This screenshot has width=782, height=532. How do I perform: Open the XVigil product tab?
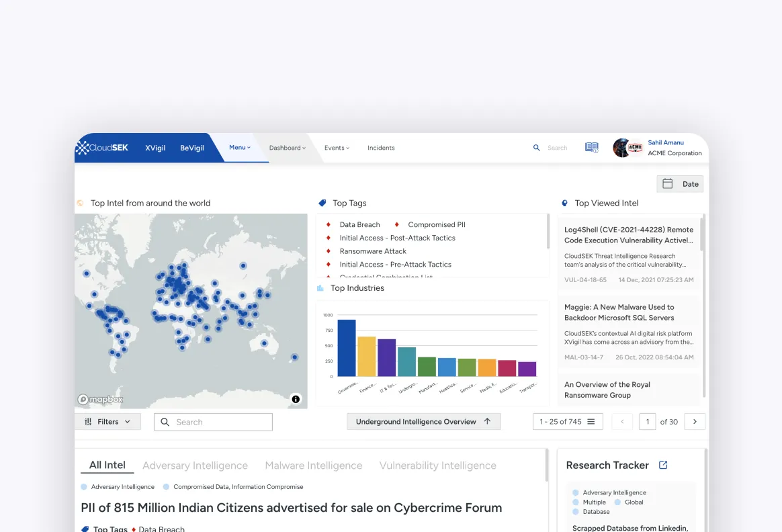tap(155, 148)
